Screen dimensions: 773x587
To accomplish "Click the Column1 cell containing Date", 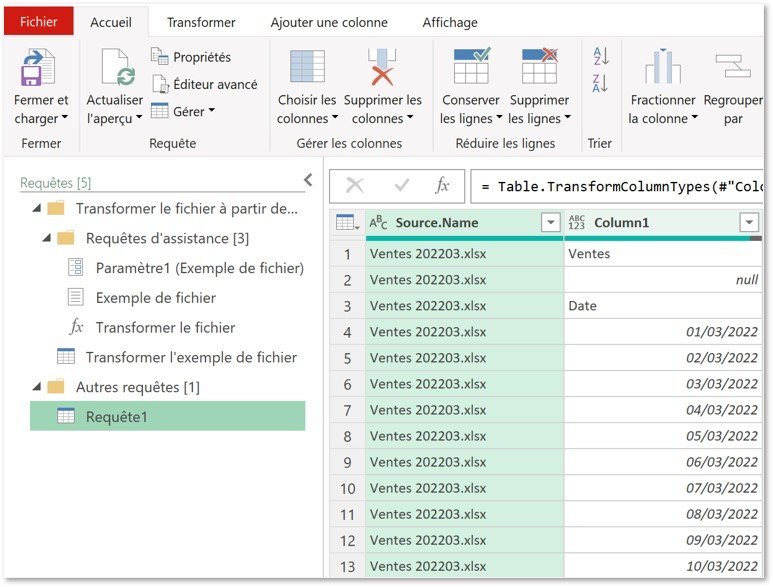I will tap(663, 306).
